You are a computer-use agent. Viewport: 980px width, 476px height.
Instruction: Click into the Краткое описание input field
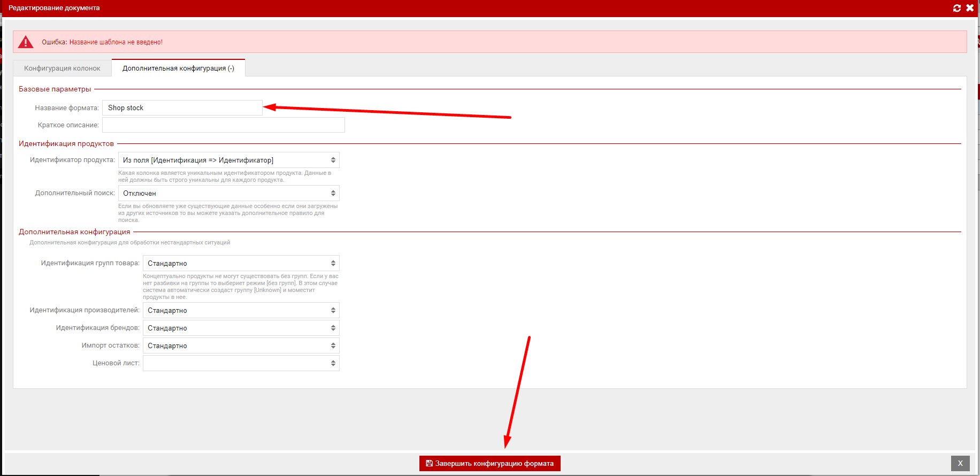tap(223, 125)
